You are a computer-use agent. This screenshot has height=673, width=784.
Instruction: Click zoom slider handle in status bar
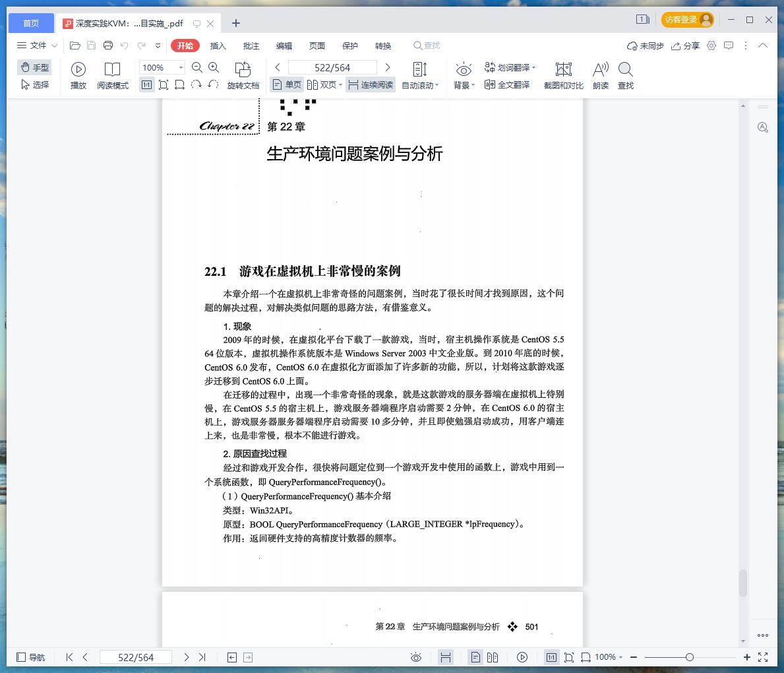pos(690,657)
